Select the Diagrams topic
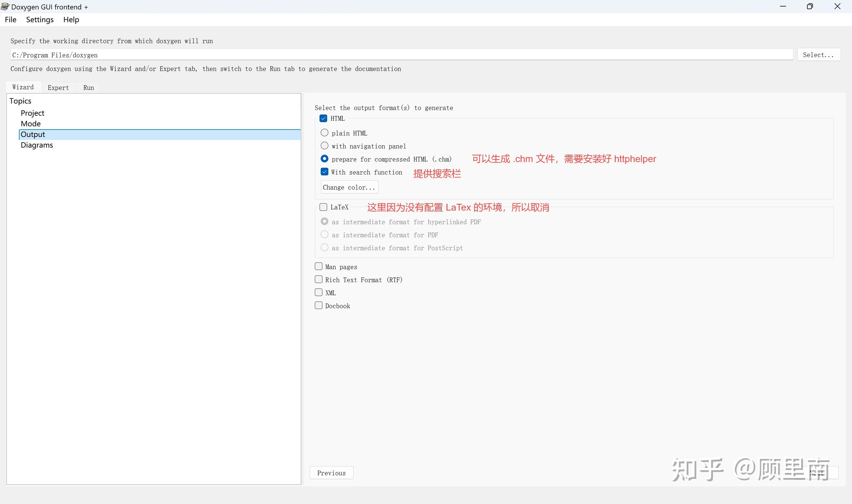 coord(37,145)
